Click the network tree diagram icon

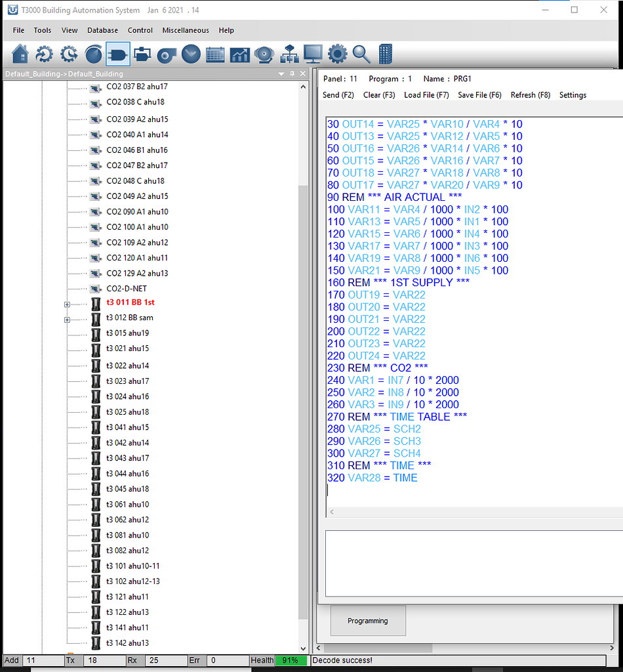289,54
